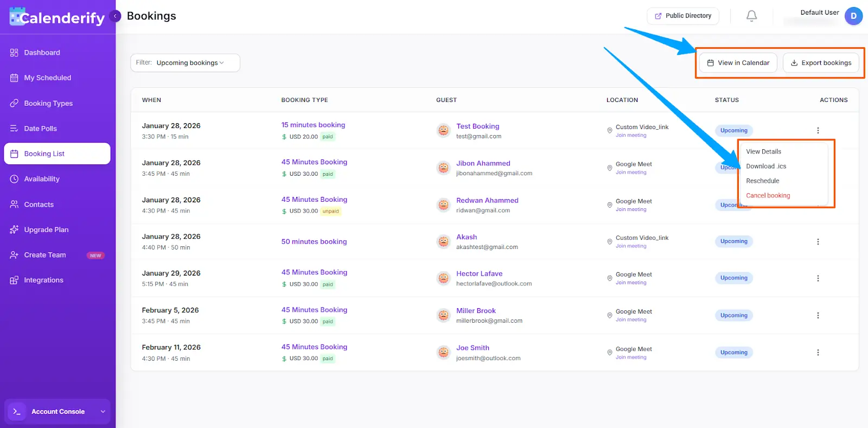Open Availability settings
The image size is (868, 428).
(58, 179)
